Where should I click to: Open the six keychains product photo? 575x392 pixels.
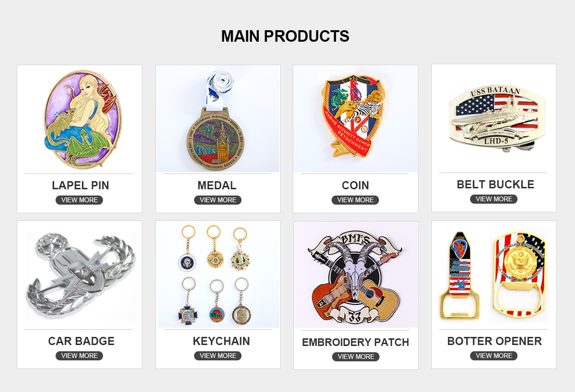tap(218, 275)
